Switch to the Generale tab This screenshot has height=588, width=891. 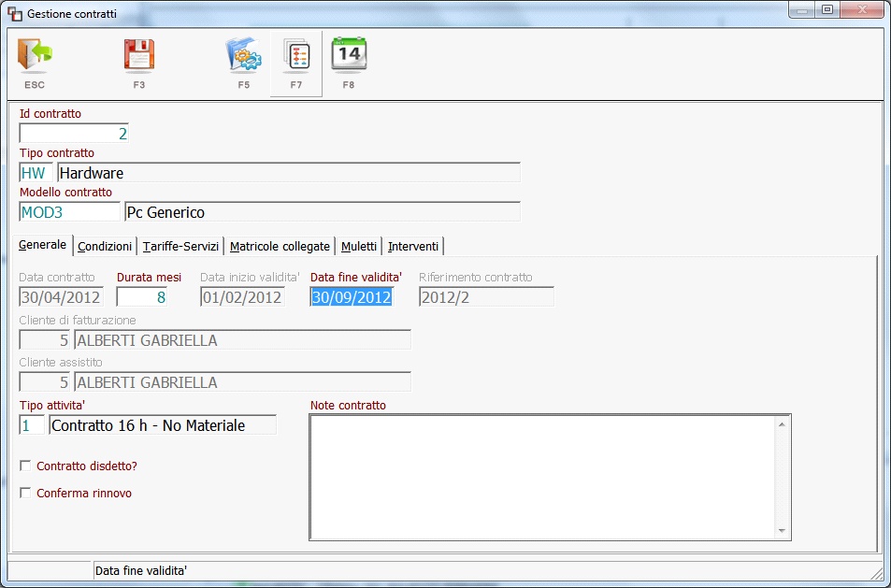coord(43,245)
